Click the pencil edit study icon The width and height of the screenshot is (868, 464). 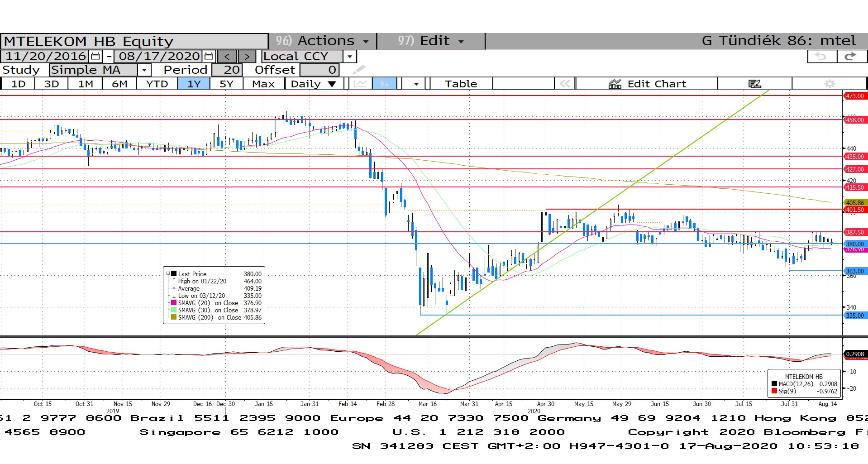tap(359, 70)
